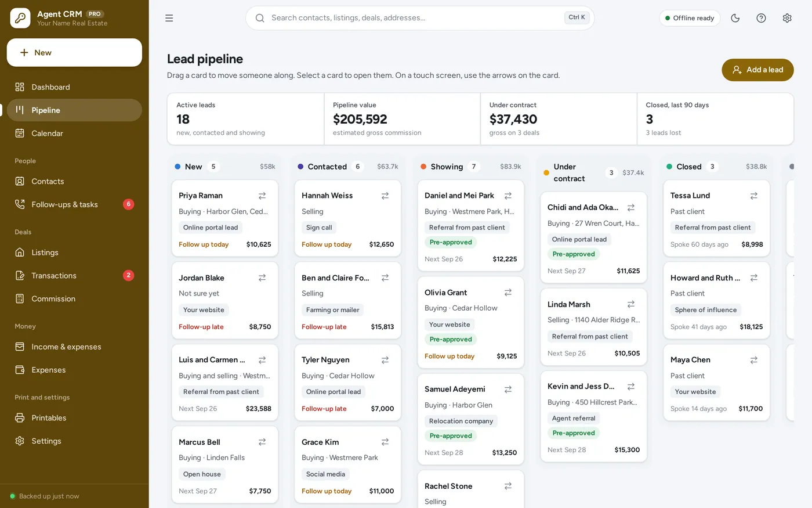This screenshot has height=508, width=812.
Task: Click move arrows on Tyler Nguyen card
Action: tap(385, 360)
